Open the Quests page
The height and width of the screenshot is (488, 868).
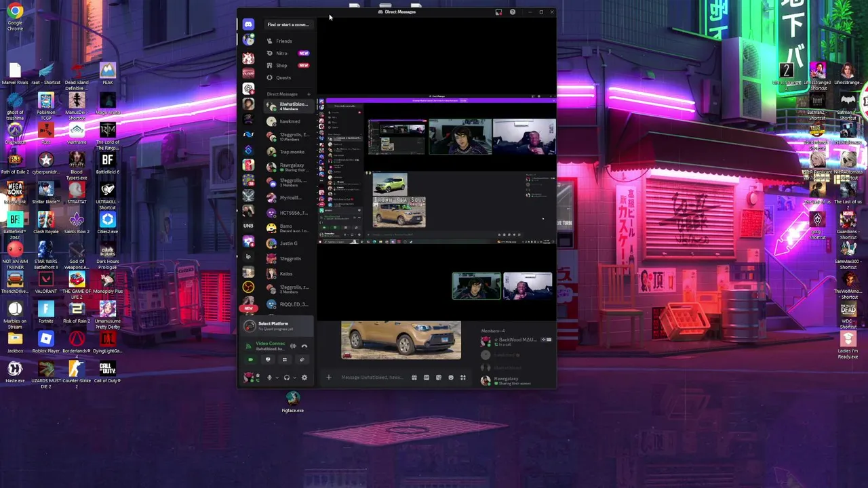[290, 78]
